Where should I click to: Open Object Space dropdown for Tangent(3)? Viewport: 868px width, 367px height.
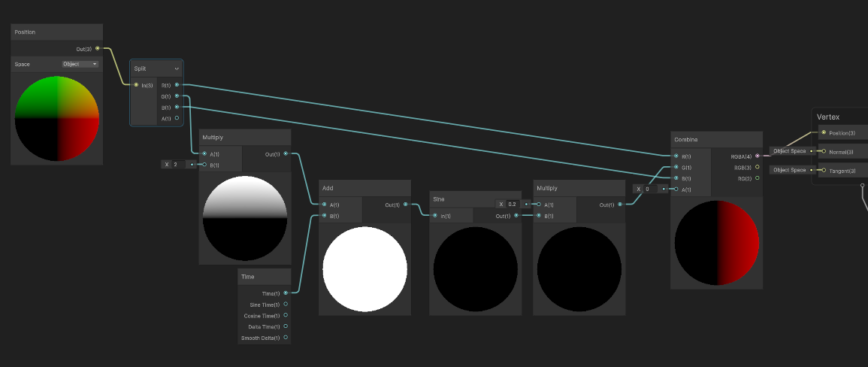[x=789, y=170]
